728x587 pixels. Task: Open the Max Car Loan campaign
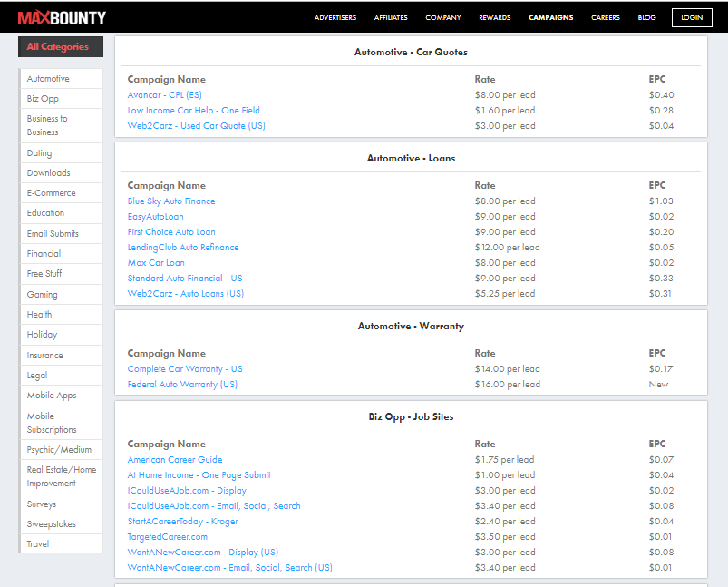[x=156, y=262]
